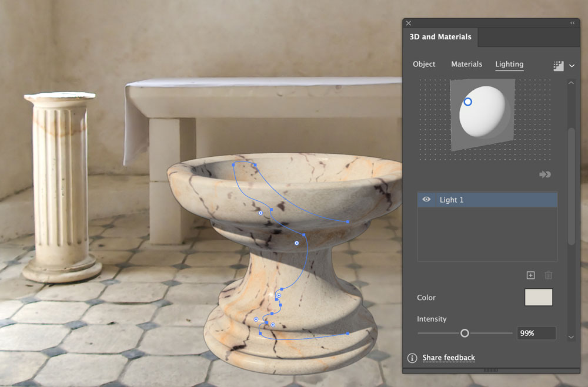Open the render settings dropdown arrow

572,66
